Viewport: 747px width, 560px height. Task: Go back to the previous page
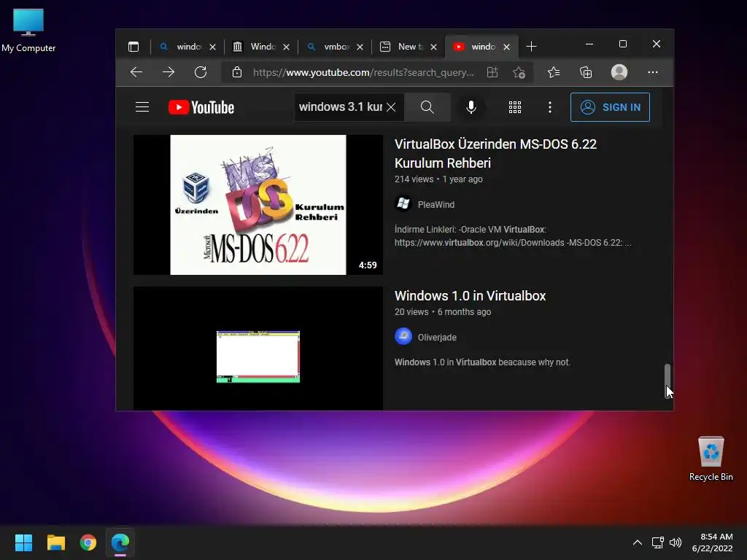pyautogui.click(x=136, y=72)
